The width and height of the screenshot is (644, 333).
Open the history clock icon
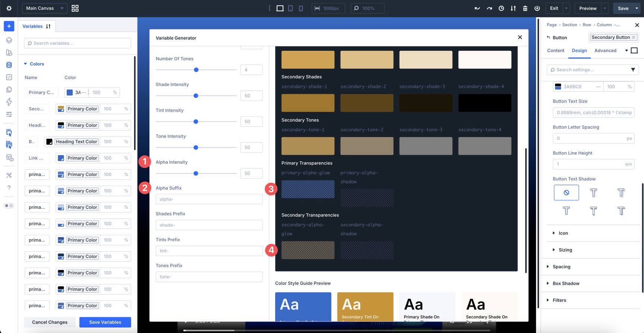point(501,8)
